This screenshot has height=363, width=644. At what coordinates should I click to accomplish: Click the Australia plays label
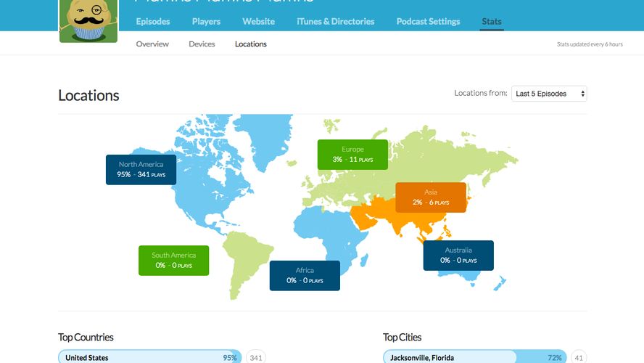458,255
